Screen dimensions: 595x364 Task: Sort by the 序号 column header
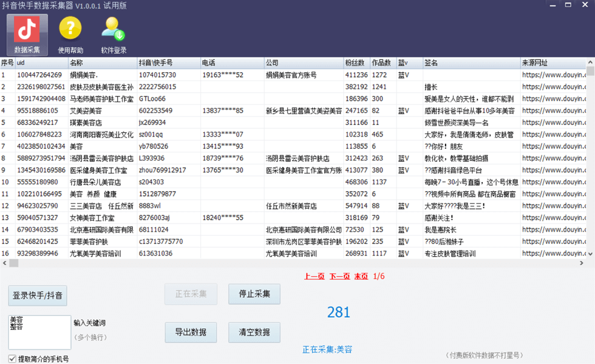7,63
